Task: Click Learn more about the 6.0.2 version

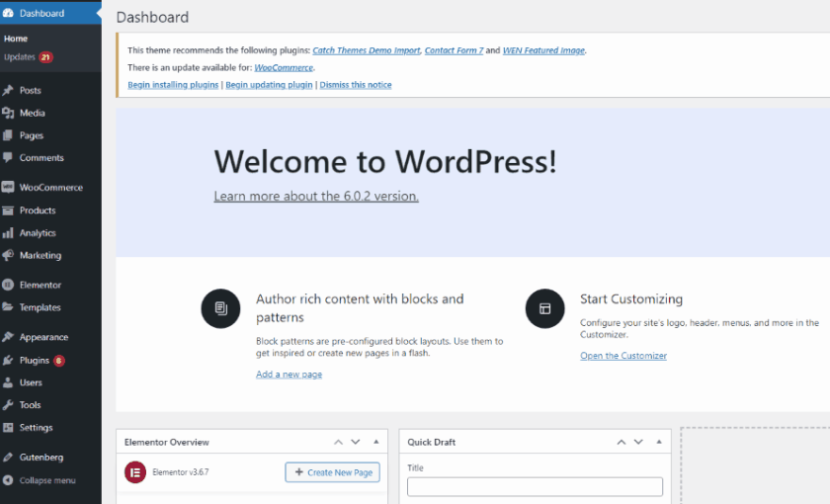Action: click(x=316, y=197)
